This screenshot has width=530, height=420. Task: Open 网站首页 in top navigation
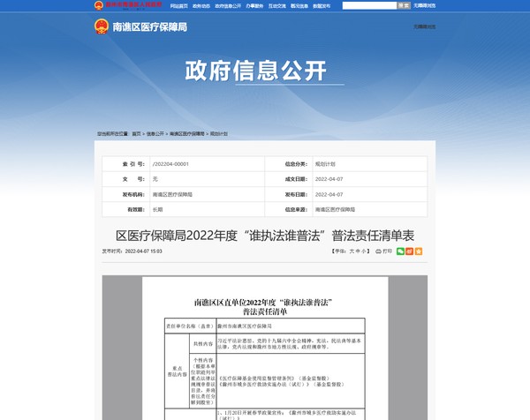coord(178,6)
